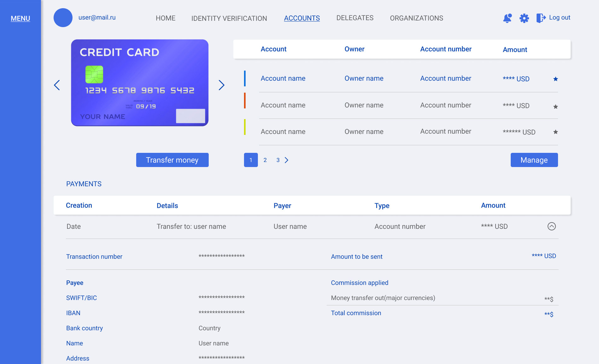Show the previous credit card with left arrow
The height and width of the screenshot is (364, 599).
click(57, 85)
